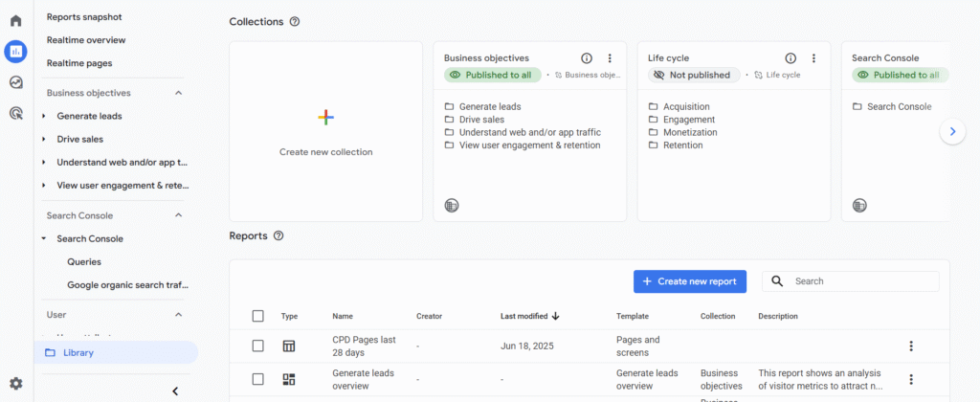Expand Understand web and/or app traffic in the sidebar
Screen dimensions: 980x402
(x=44, y=163)
